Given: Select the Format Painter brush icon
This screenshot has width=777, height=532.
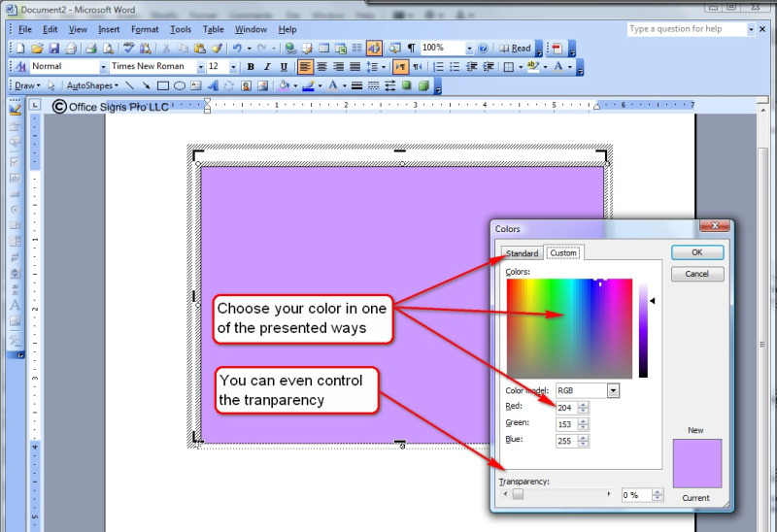Looking at the screenshot, I should click(218, 48).
